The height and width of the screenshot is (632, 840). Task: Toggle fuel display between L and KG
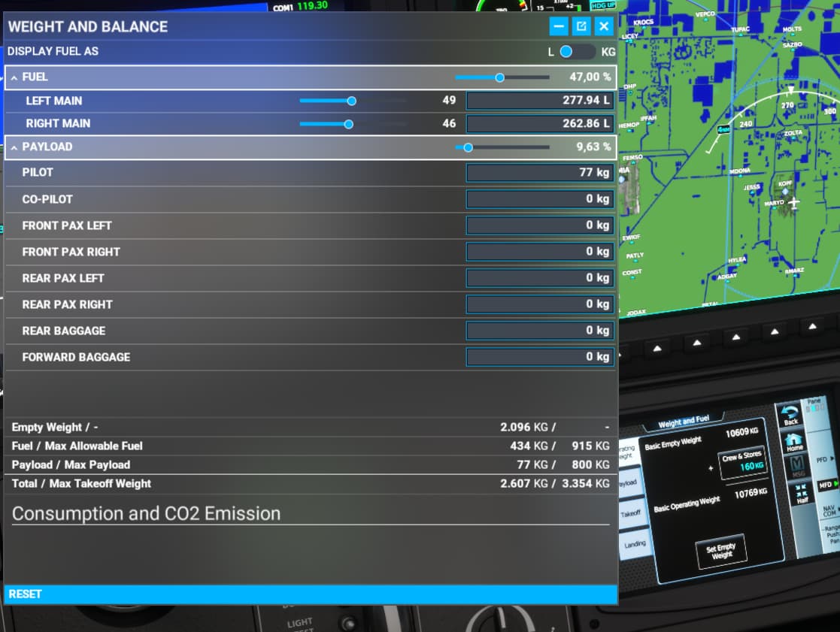pyautogui.click(x=577, y=52)
